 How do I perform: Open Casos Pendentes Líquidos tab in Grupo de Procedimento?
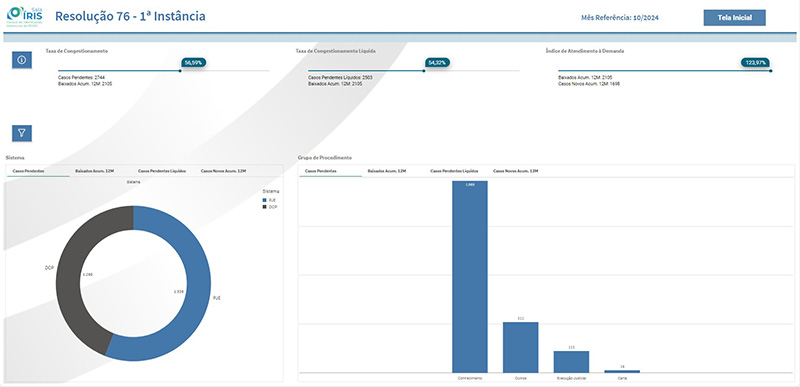(x=455, y=171)
